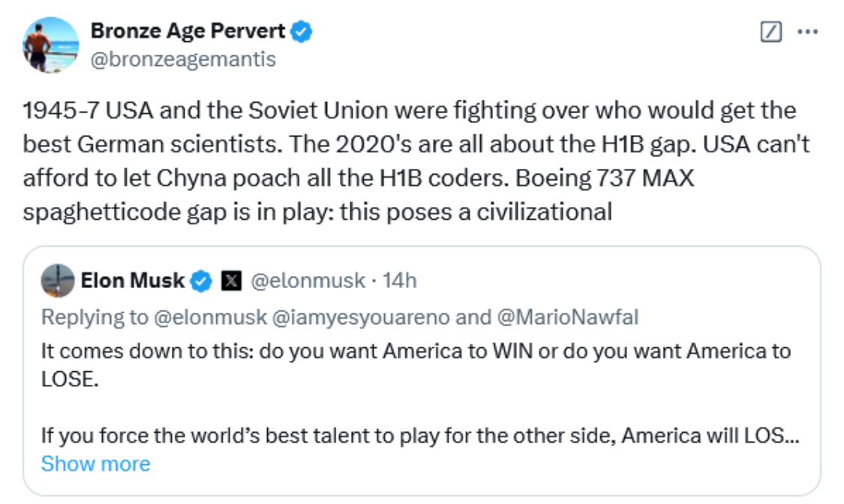Open the Bronze Age Pervert display name
The height and width of the screenshot is (504, 844).
pyautogui.click(x=188, y=31)
